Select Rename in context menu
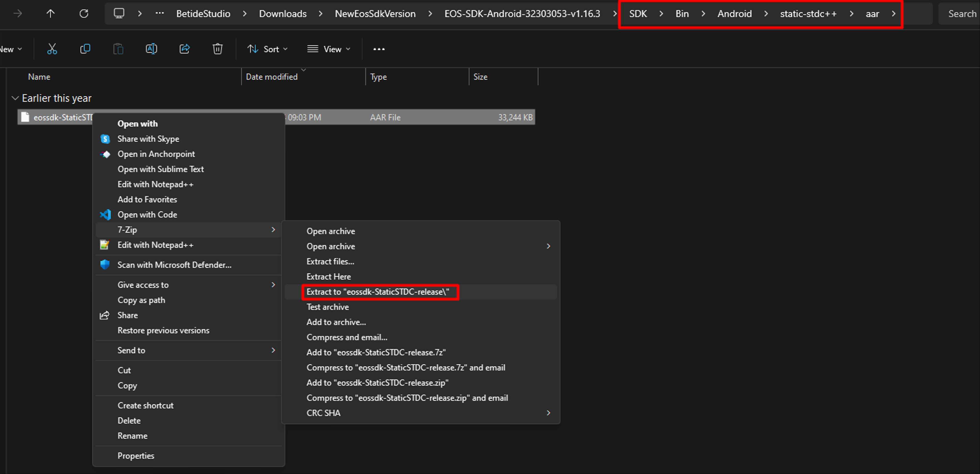The width and height of the screenshot is (980, 474). 188,436
